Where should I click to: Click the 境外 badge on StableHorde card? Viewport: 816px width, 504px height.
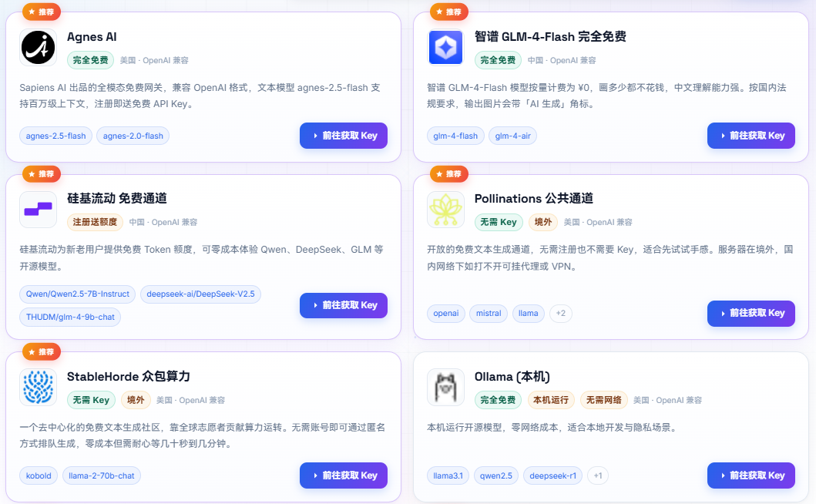click(136, 400)
